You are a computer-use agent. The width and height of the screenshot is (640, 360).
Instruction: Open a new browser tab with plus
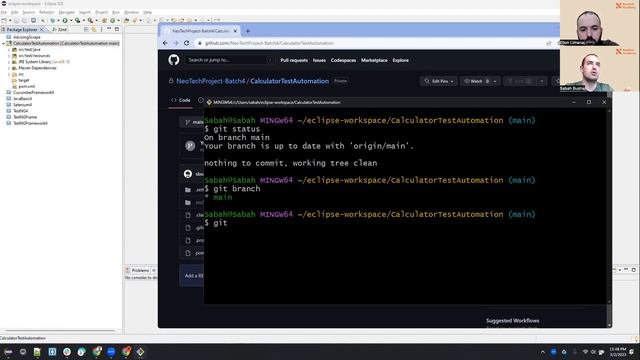pos(248,31)
